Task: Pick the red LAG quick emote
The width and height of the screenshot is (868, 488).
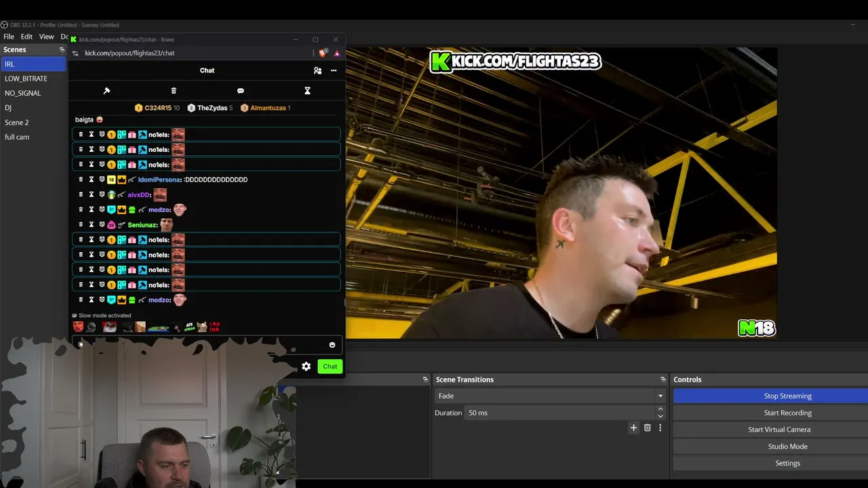Action: click(214, 327)
